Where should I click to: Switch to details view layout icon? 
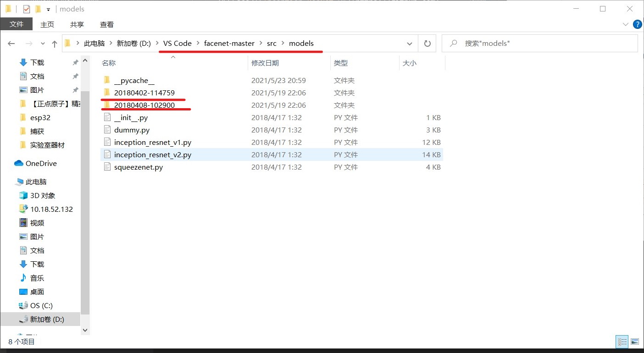622,342
